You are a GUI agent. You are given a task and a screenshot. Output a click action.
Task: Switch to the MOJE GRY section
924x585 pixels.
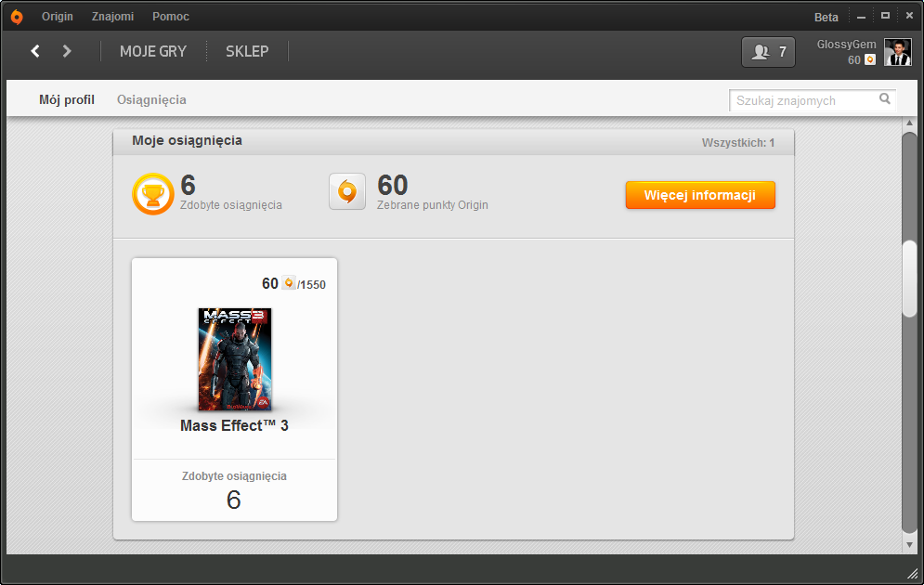[x=153, y=51]
